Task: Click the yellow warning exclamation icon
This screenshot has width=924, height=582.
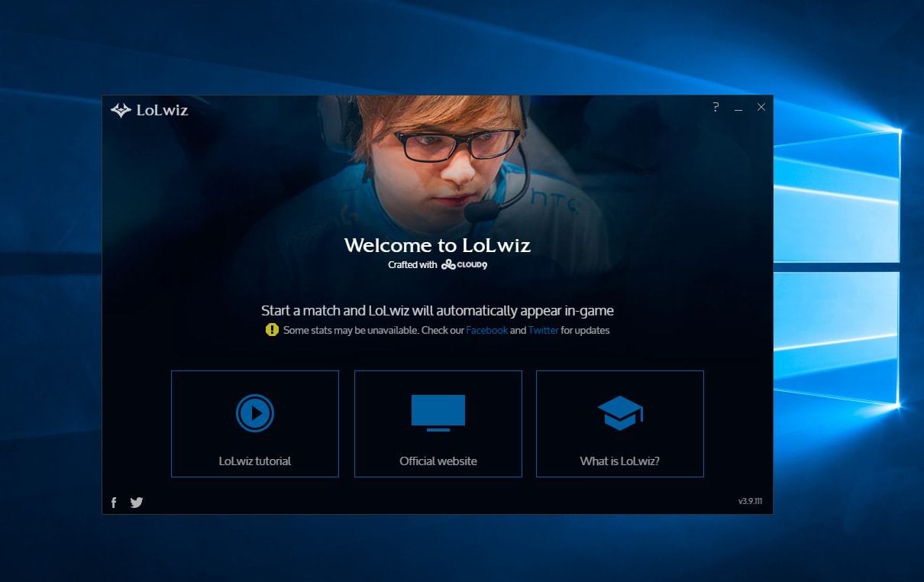Action: (x=272, y=330)
